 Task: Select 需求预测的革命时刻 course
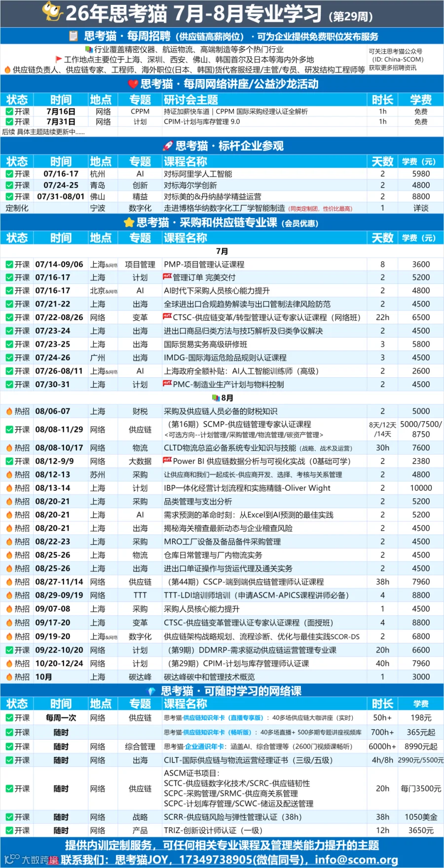(x=249, y=514)
